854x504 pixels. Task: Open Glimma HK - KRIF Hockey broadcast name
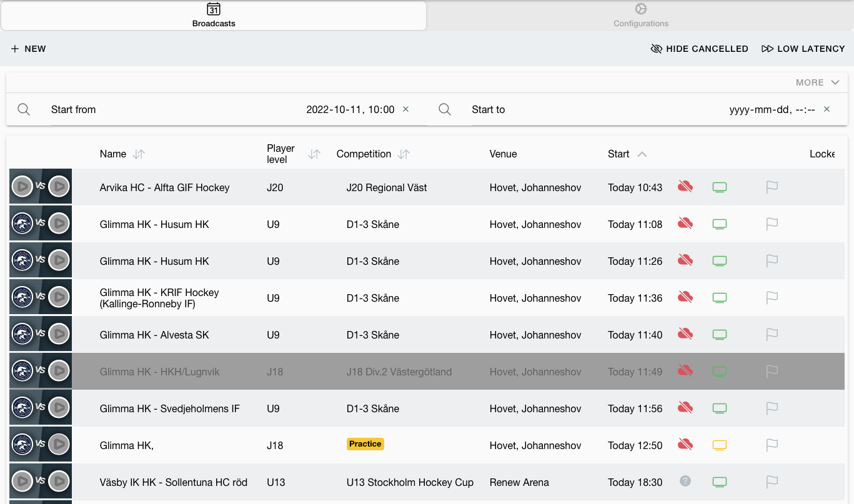click(x=159, y=298)
